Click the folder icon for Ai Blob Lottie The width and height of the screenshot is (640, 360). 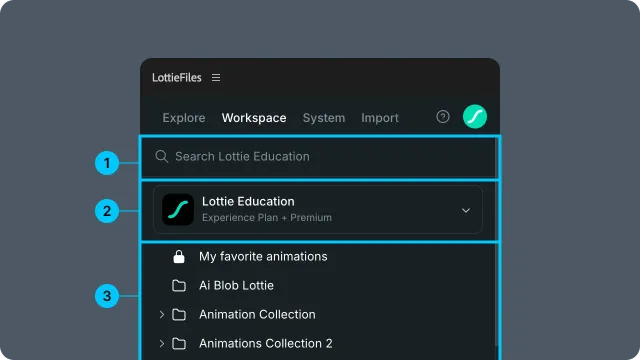coord(179,286)
